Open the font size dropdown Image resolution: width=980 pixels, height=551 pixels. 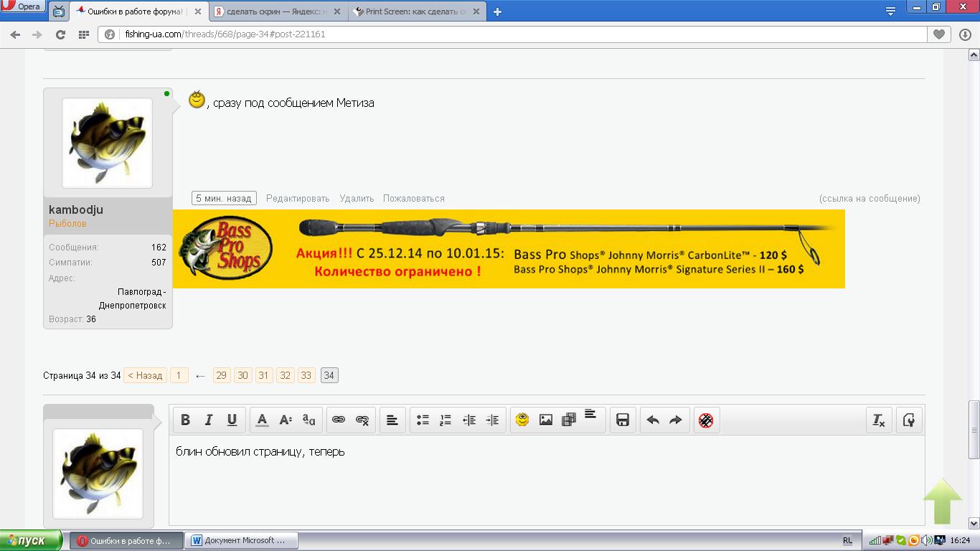(x=286, y=420)
